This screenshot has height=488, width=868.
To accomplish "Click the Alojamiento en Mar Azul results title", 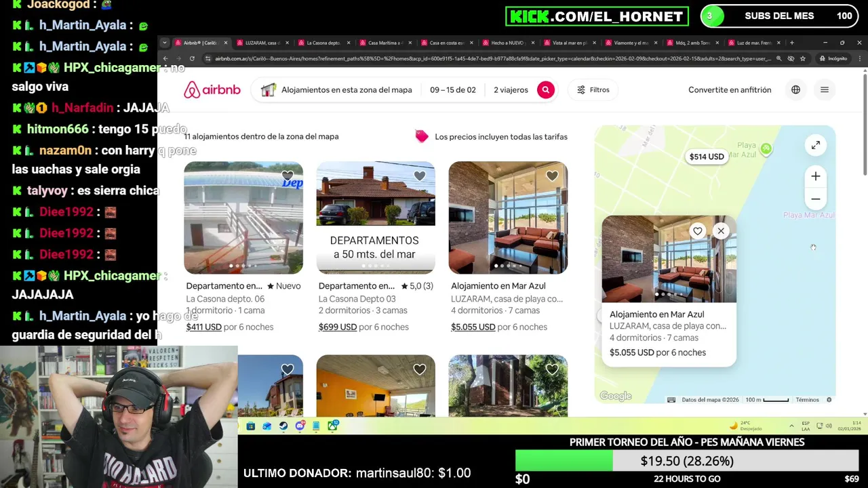I will pyautogui.click(x=498, y=286).
